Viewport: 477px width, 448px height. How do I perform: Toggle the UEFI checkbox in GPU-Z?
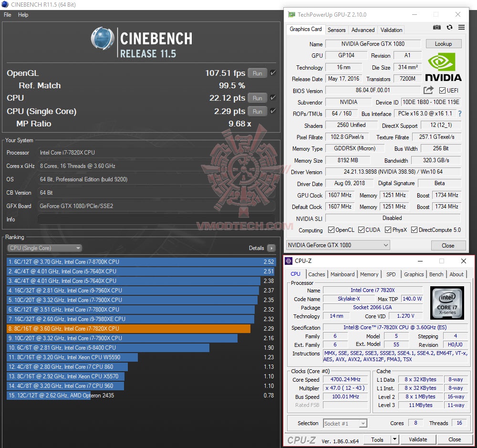click(443, 90)
